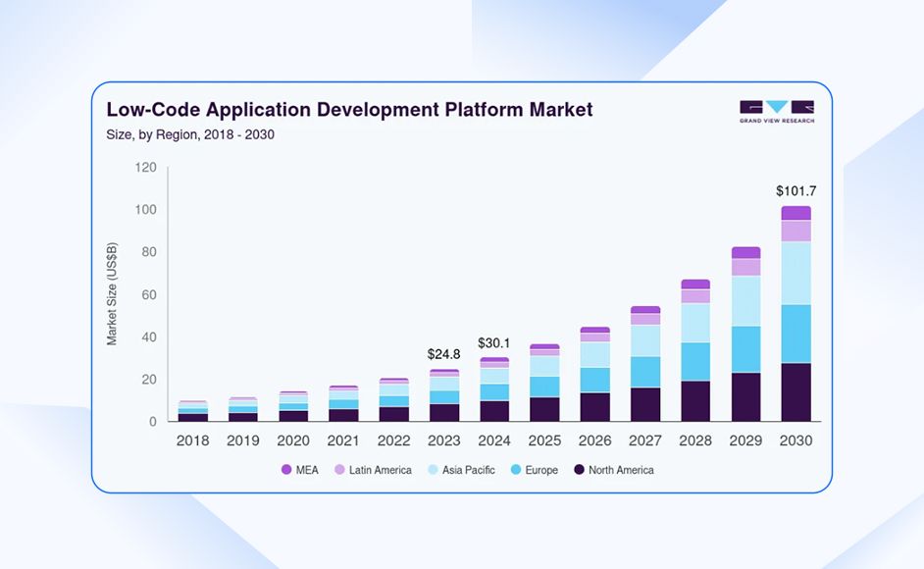Click the Market Size (US$B) axis title

point(112,295)
